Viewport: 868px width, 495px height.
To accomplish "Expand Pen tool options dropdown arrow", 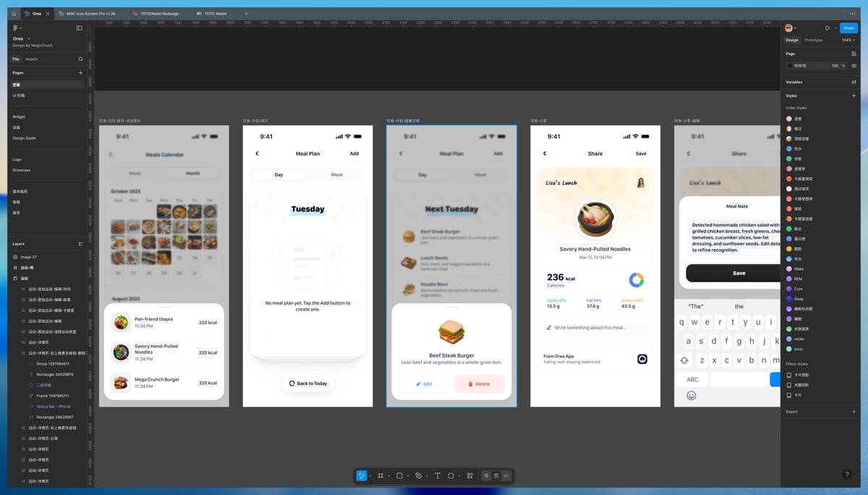I will [x=427, y=476].
